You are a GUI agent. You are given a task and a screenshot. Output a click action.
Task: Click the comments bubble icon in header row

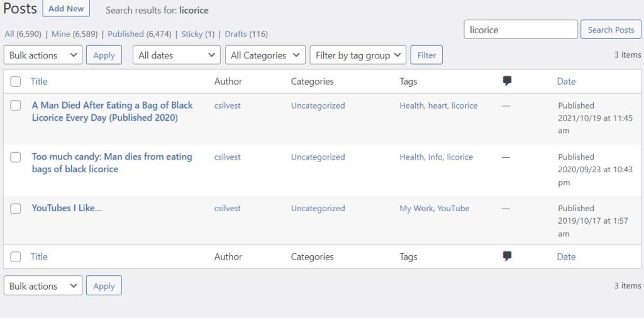coord(507,81)
